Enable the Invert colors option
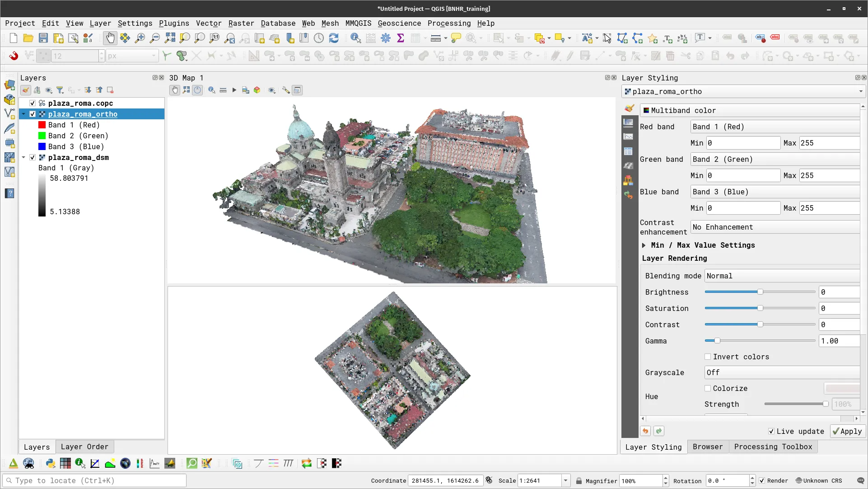This screenshot has width=868, height=489. (708, 357)
